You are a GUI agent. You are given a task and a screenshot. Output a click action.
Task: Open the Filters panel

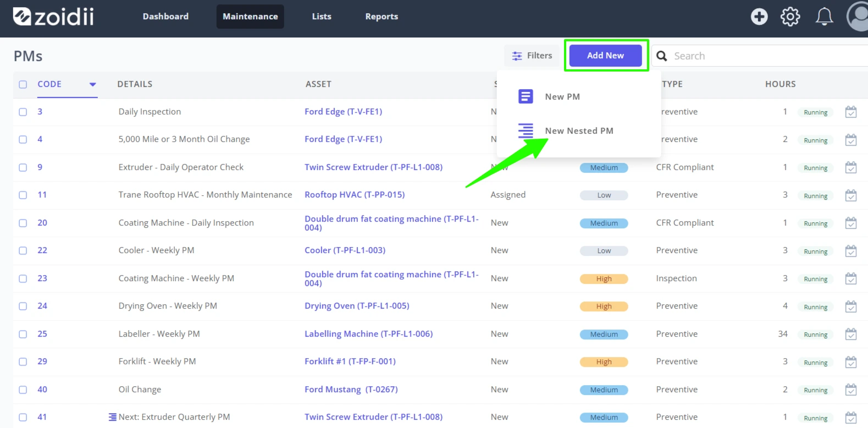click(x=532, y=56)
